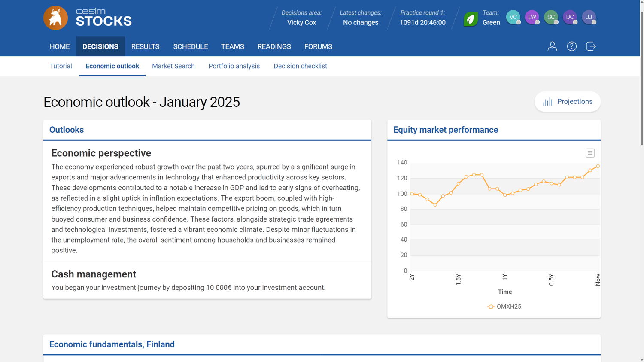Toggle OMXH25 series visibility in the legend
The width and height of the screenshot is (644, 362).
[x=505, y=307]
